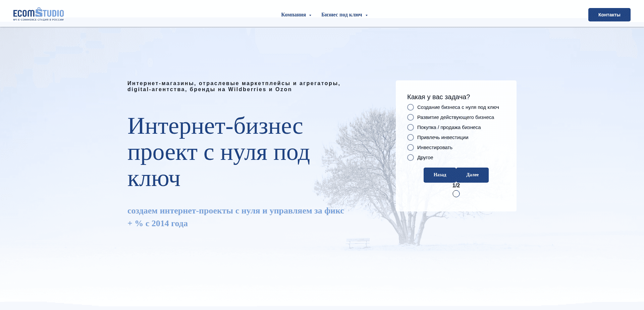
Task: Choose Покупка / продажа бизнеса radio
Action: coord(411,127)
